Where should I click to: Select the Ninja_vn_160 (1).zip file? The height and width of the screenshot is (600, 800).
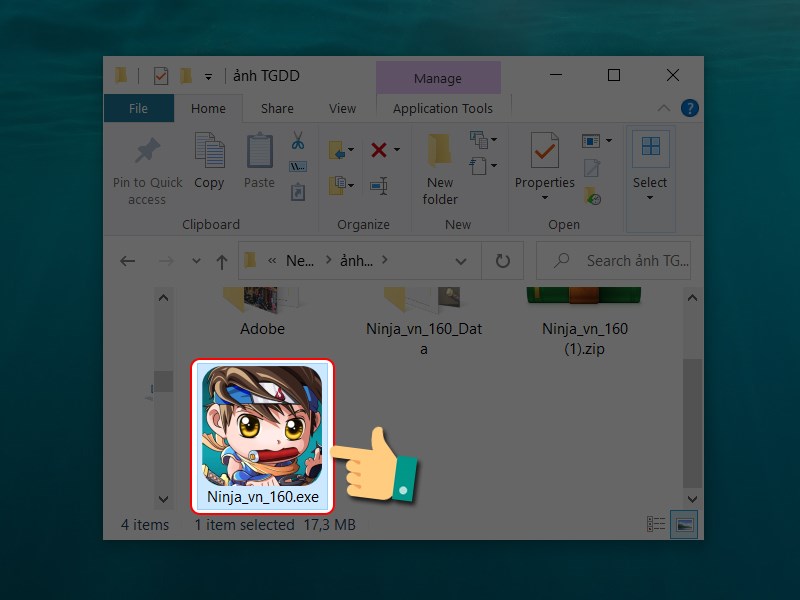pyautogui.click(x=585, y=321)
